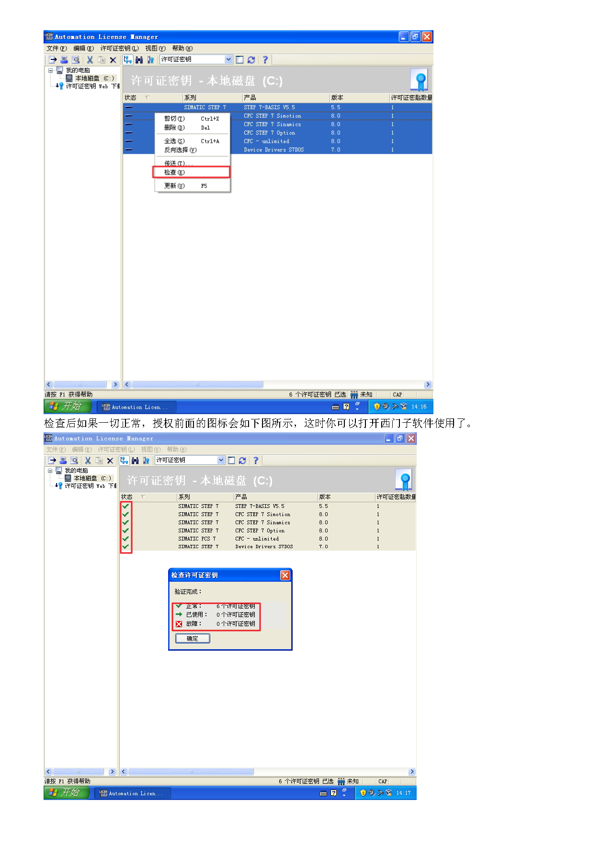Open the 帮助(H) menu in the context-menu window
The image size is (614, 868).
point(182,48)
